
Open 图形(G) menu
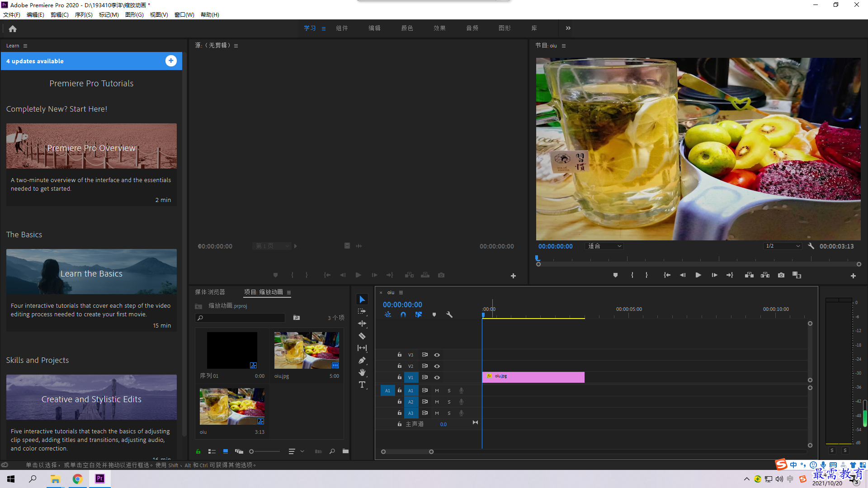point(134,15)
